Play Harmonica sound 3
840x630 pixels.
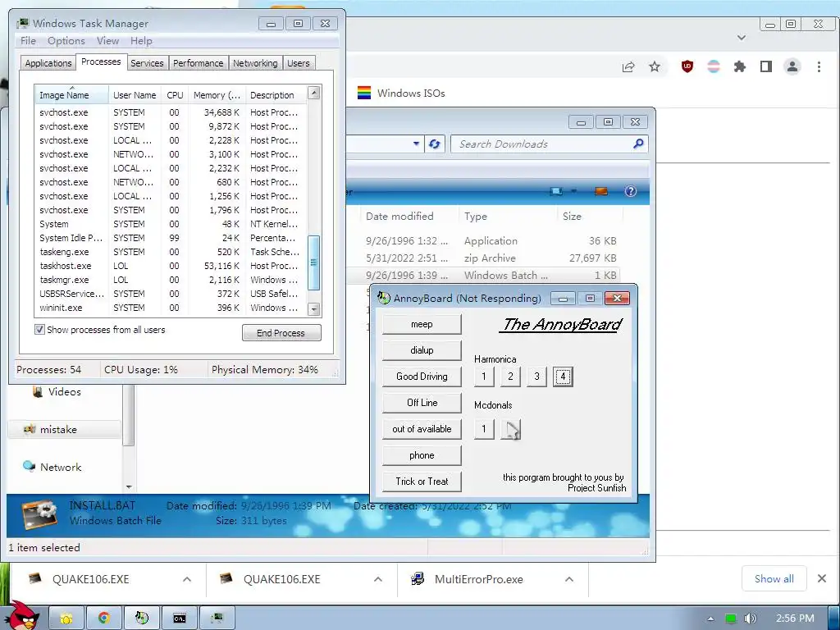click(536, 377)
